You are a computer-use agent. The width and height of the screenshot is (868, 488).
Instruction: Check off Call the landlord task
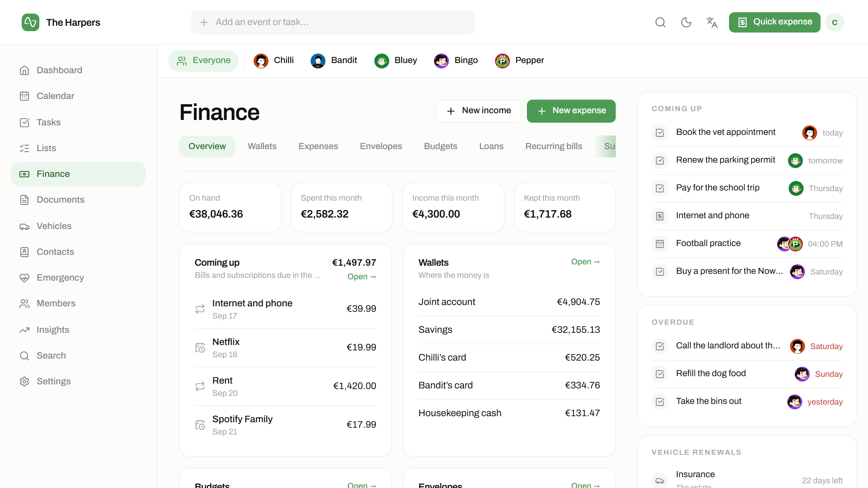(x=660, y=346)
